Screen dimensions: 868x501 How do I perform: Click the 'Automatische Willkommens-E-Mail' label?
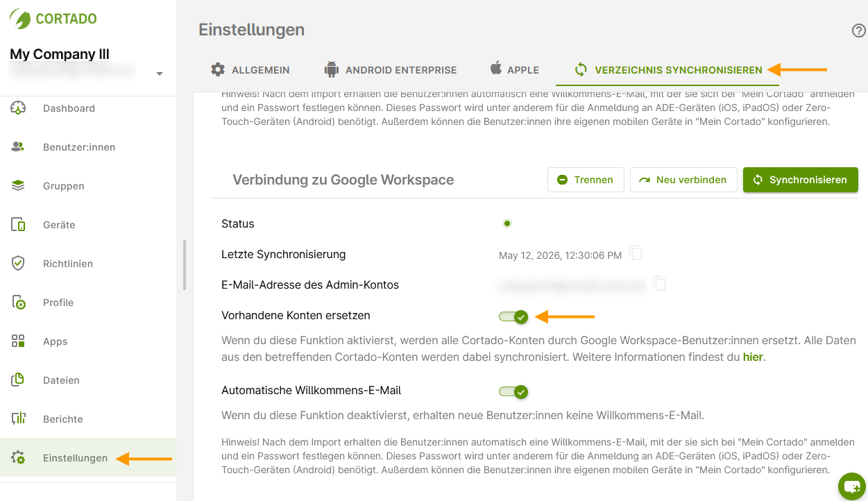point(312,390)
